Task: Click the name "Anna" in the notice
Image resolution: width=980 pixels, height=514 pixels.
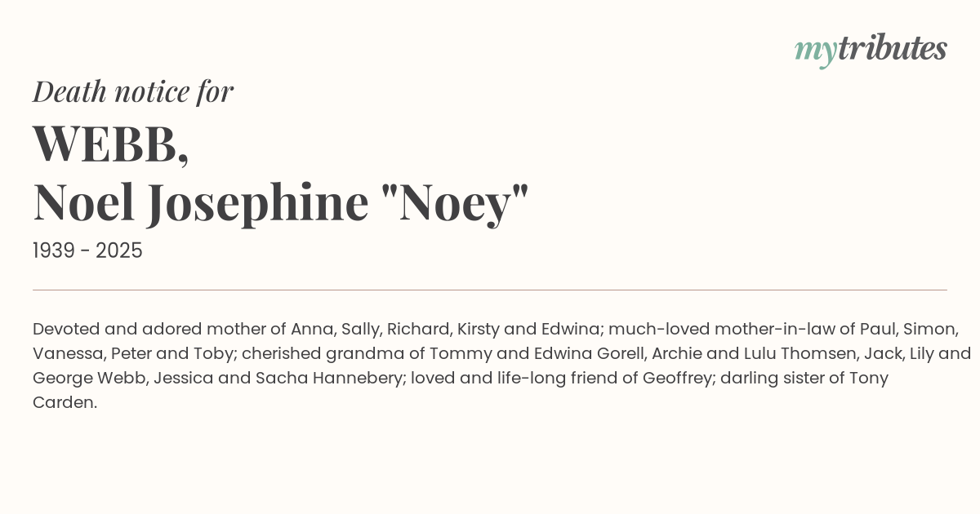Action: coord(311,330)
